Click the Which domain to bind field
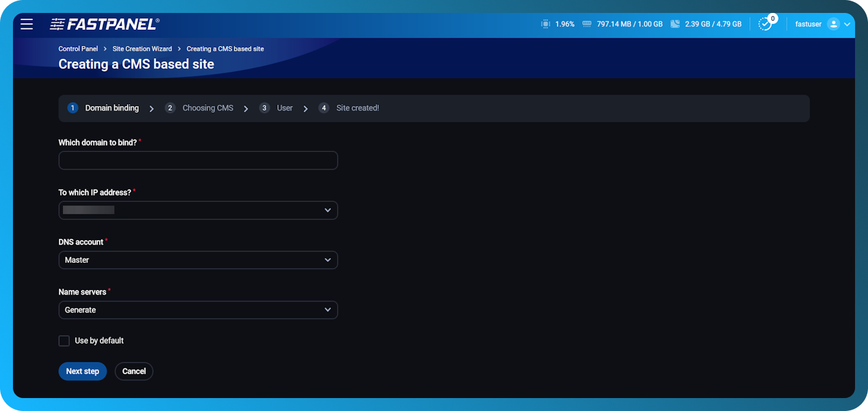868x411 pixels. click(198, 160)
